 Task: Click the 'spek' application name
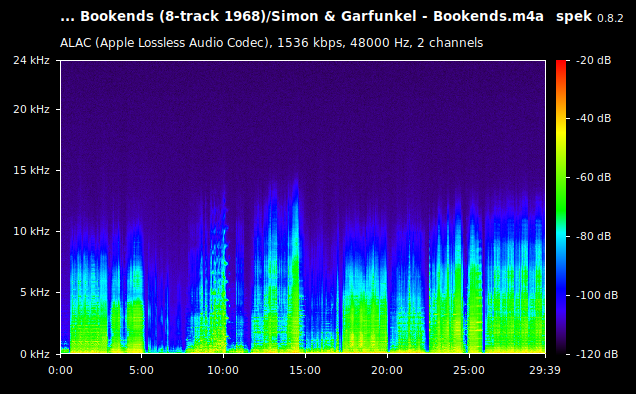(x=574, y=17)
